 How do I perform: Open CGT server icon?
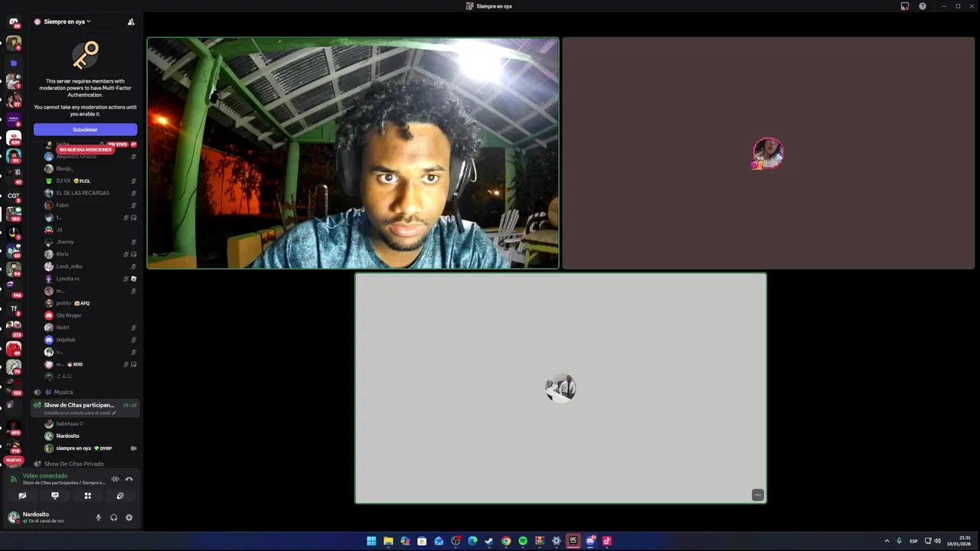pyautogui.click(x=13, y=196)
